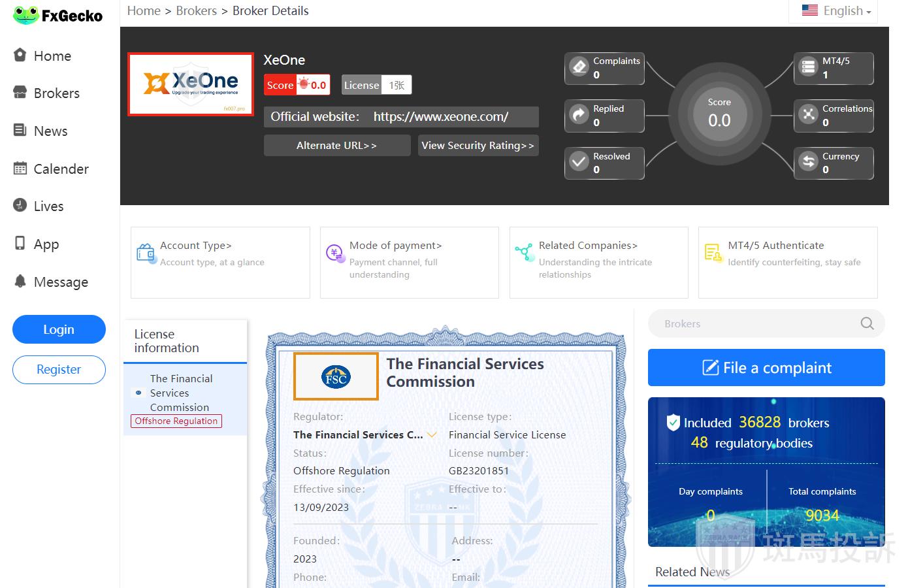Viewport: 908px width, 588px height.
Task: Click the Resolved checkmark icon
Action: (579, 161)
